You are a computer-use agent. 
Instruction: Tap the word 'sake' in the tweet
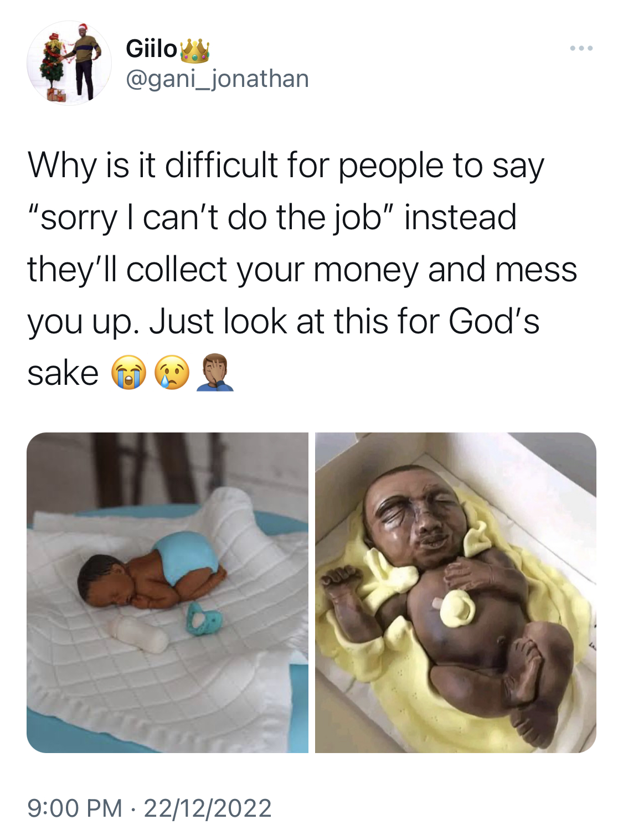(x=63, y=373)
